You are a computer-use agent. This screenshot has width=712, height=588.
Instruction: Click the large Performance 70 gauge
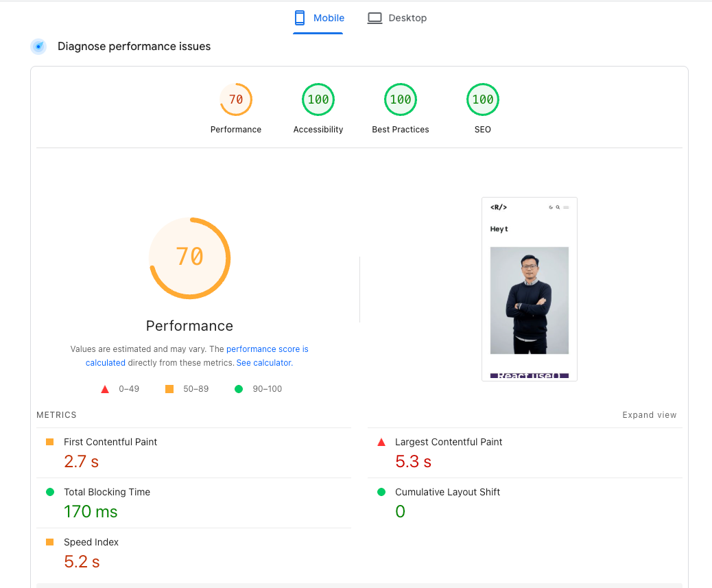click(190, 258)
